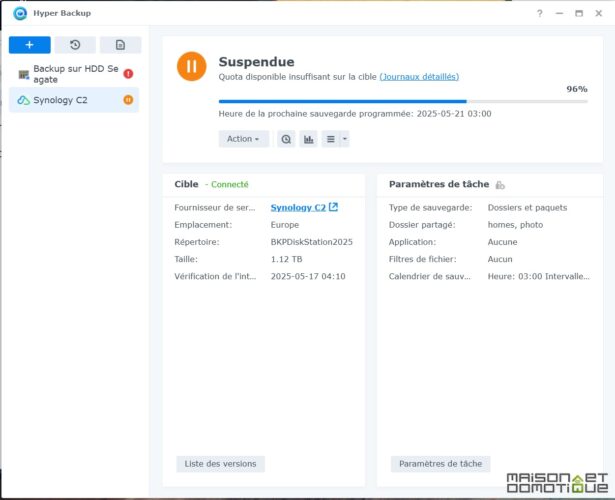Click the Hyper Backup app logo
The image size is (615, 500).
tap(20, 13)
